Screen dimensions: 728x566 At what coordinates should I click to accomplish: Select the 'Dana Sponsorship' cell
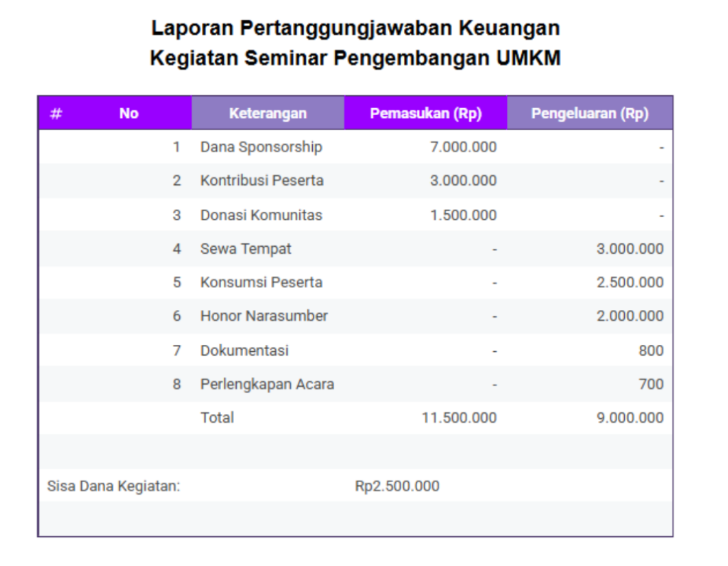pos(261,147)
